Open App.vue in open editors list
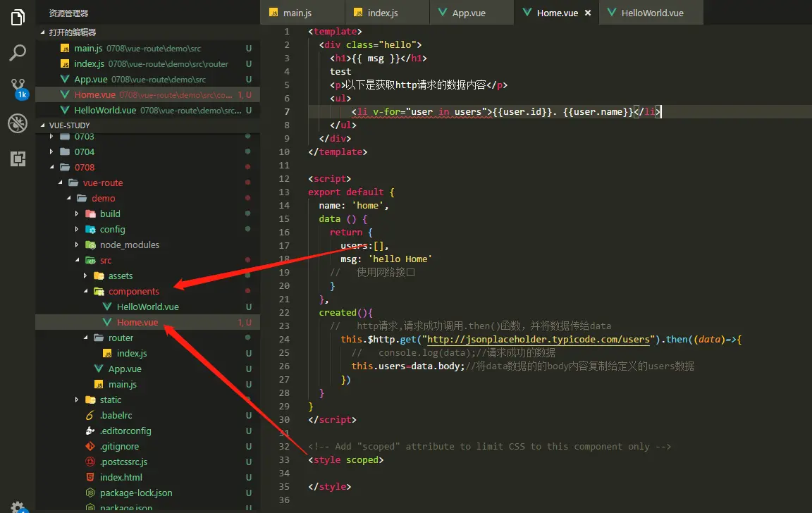The width and height of the screenshot is (812, 513). coord(147,79)
